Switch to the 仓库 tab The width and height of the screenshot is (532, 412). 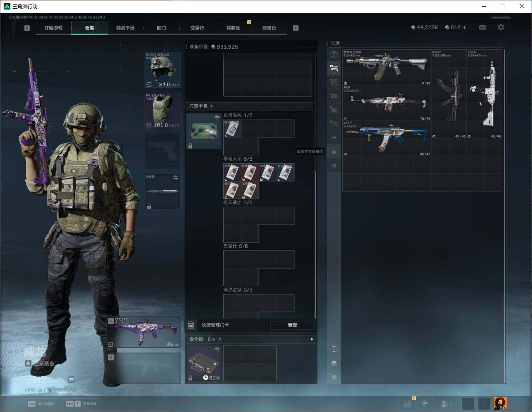click(90, 28)
